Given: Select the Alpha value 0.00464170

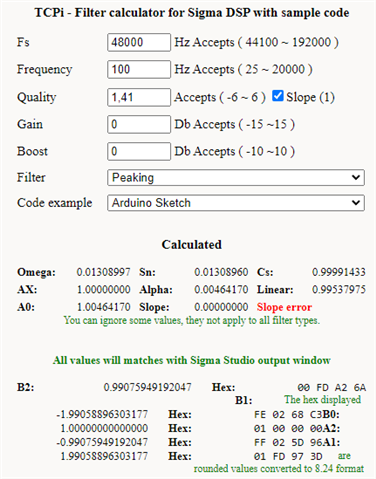Looking at the screenshot, I should 221,289.
